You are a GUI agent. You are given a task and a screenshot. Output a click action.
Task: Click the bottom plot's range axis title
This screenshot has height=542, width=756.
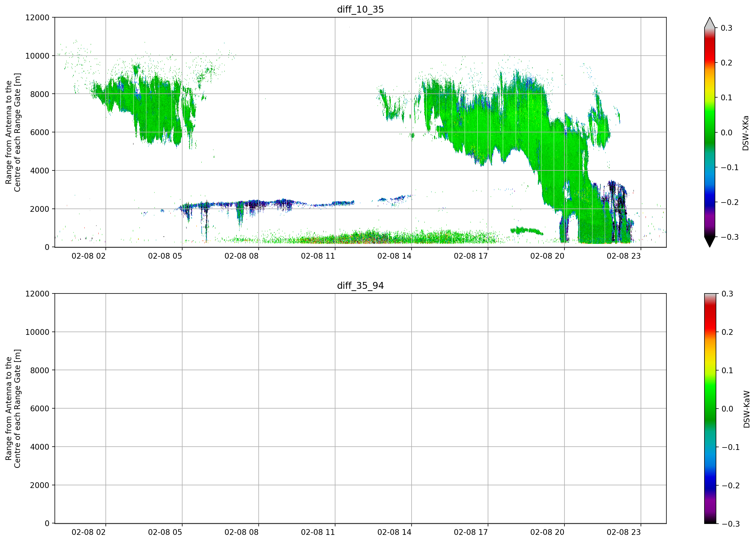(x=13, y=409)
